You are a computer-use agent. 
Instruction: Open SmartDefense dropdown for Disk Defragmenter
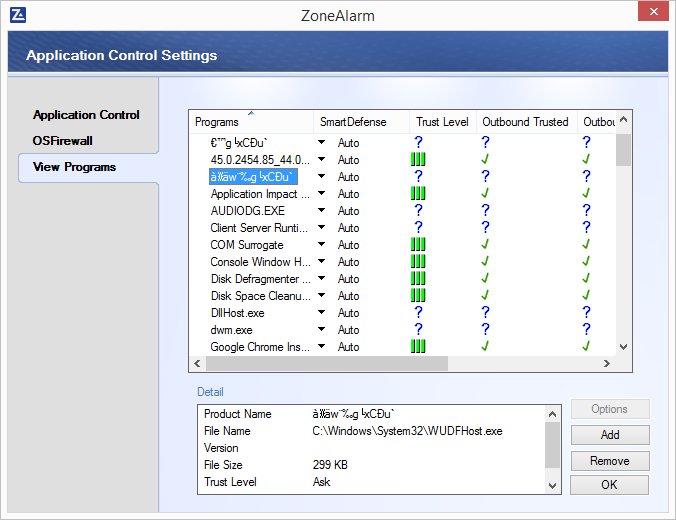click(321, 279)
